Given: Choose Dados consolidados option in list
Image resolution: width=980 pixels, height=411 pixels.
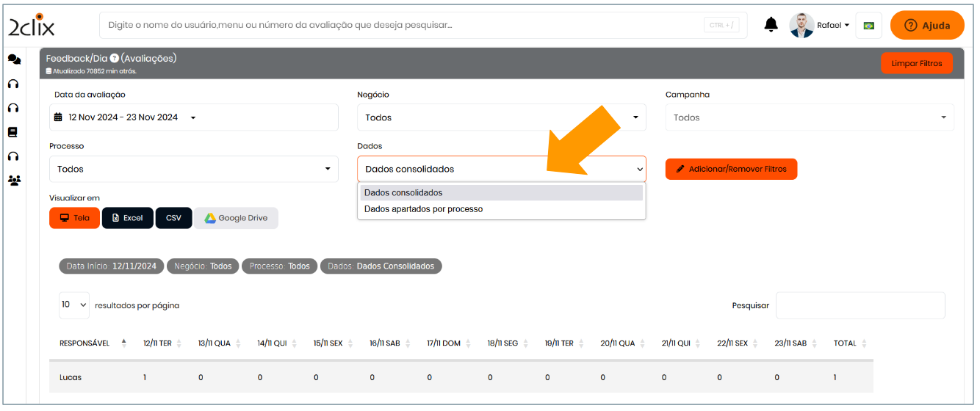Looking at the screenshot, I should (x=403, y=193).
